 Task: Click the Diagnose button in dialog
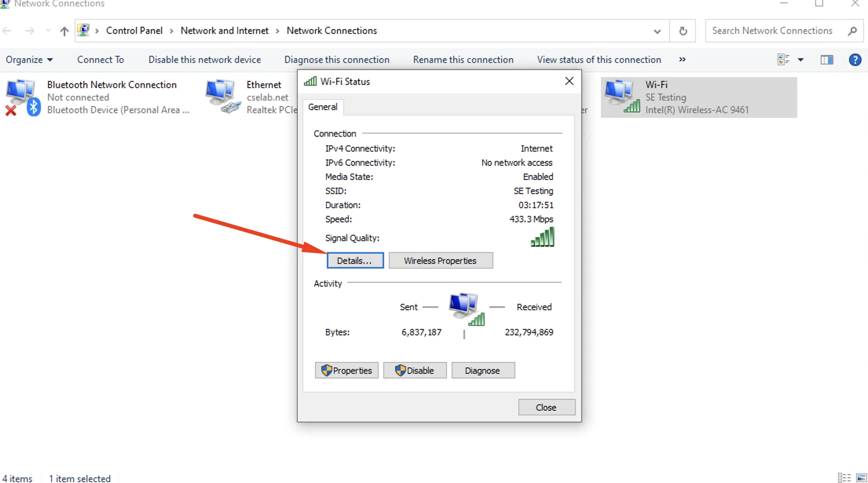click(x=483, y=370)
